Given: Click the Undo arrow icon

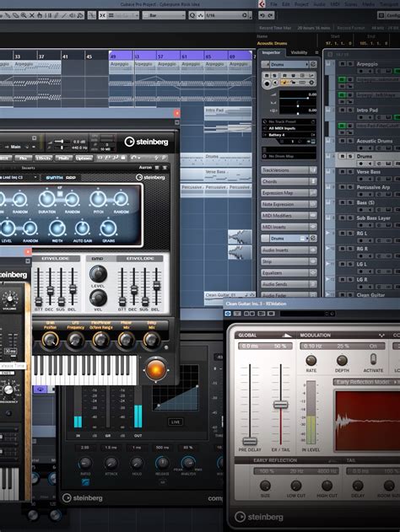Looking at the screenshot, I should pyautogui.click(x=262, y=15).
